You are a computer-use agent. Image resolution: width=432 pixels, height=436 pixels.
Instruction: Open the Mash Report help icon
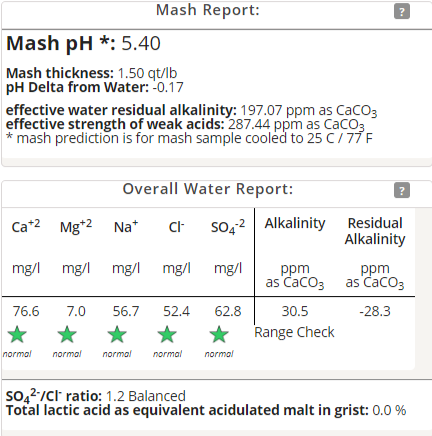(x=402, y=12)
